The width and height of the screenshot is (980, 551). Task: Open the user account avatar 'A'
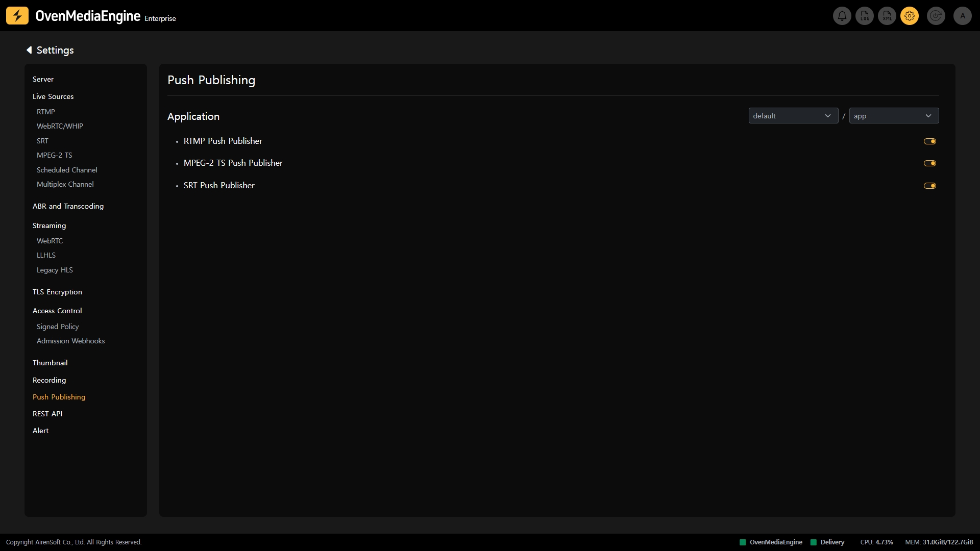(963, 16)
